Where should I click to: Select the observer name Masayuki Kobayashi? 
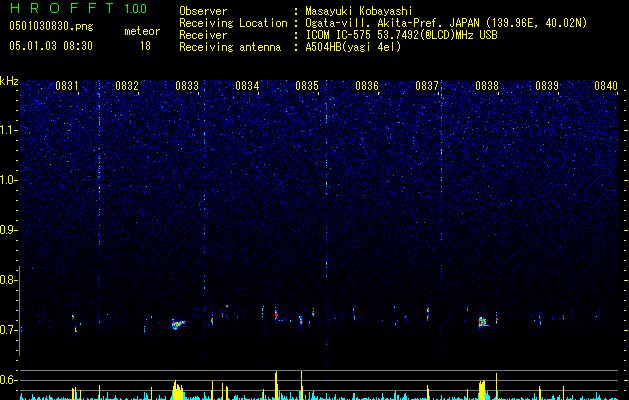tap(359, 11)
